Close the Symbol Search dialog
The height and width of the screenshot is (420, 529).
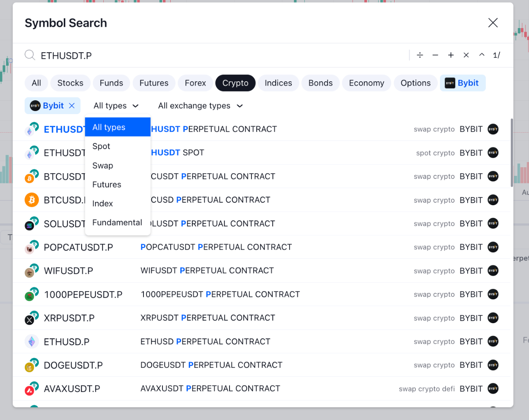click(493, 23)
